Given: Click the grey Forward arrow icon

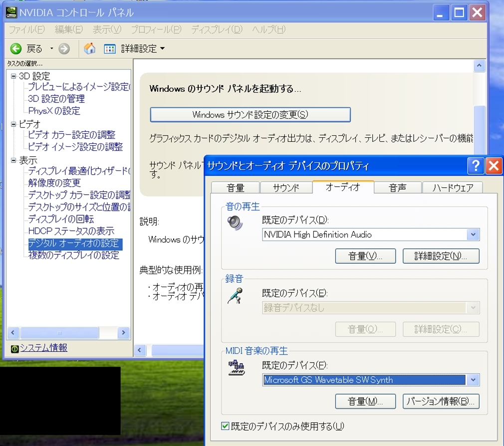Looking at the screenshot, I should [x=64, y=49].
